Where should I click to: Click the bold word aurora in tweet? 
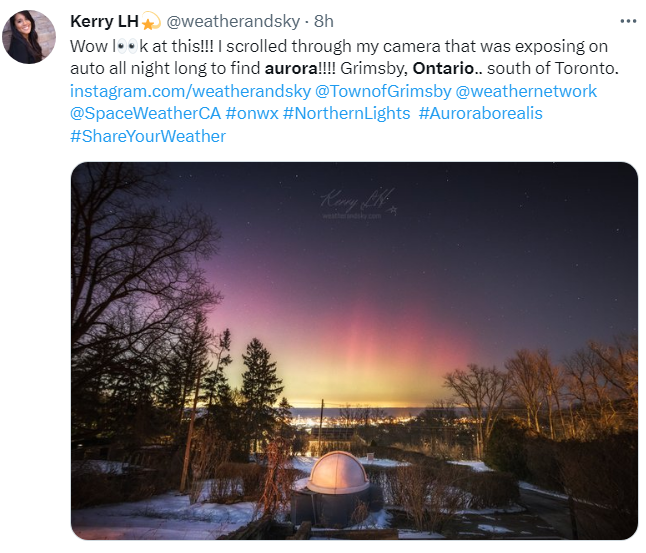[291, 69]
